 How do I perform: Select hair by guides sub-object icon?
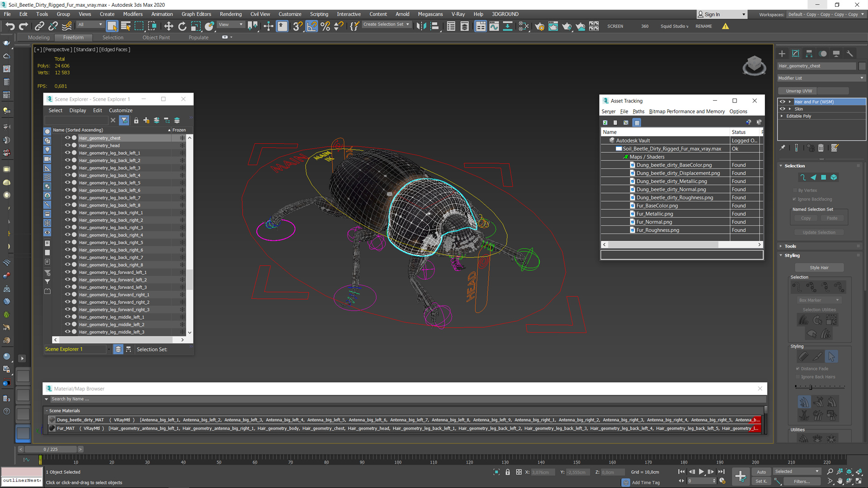pyautogui.click(x=803, y=178)
